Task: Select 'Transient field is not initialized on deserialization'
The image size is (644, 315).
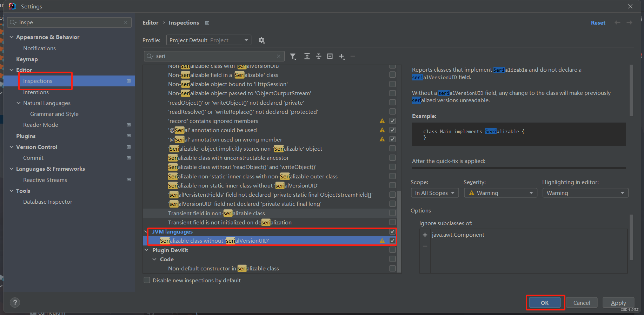Action: point(230,222)
